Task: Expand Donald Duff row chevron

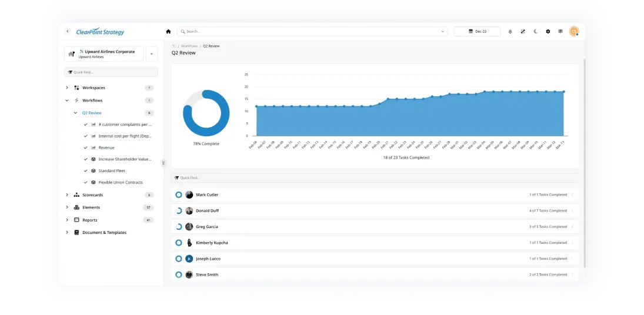Action: [572, 211]
